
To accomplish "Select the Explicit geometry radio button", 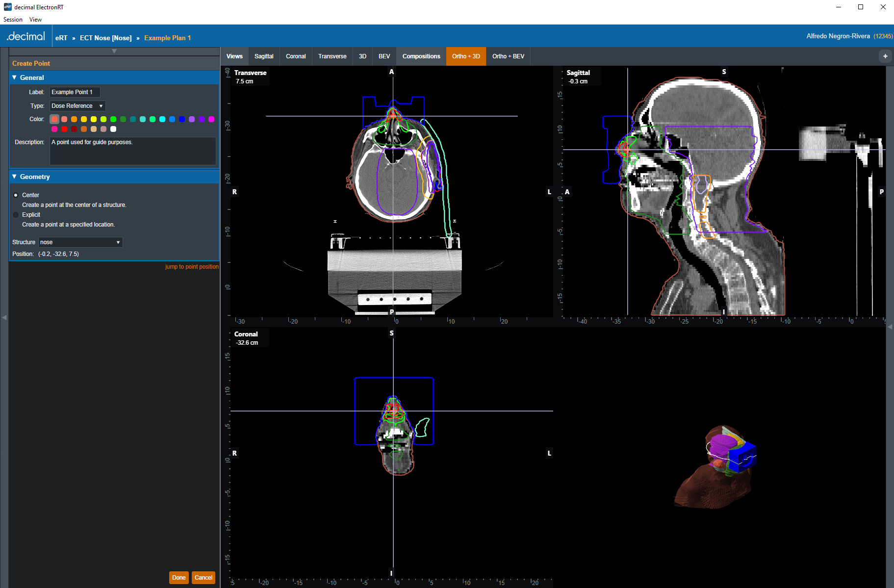I will point(16,215).
